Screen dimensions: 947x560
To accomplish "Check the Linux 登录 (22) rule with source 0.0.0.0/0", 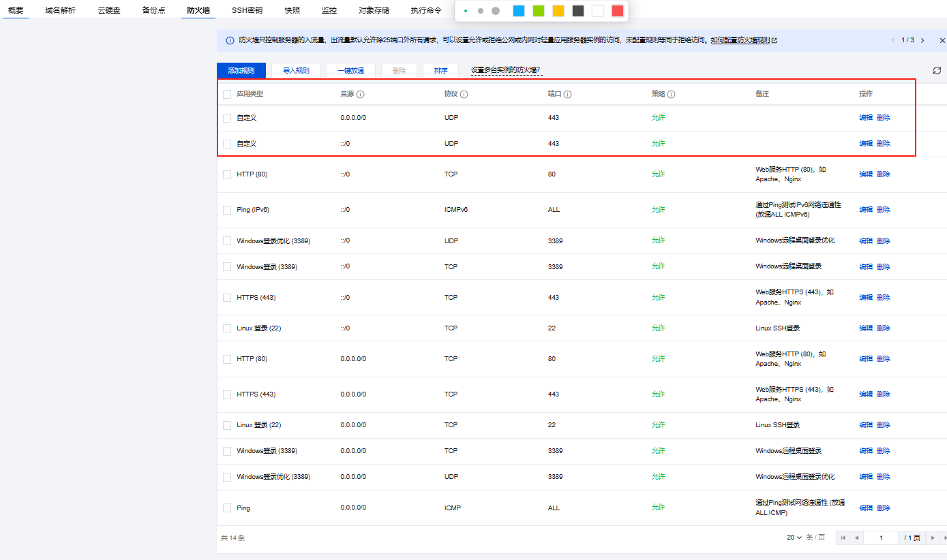I will [227, 425].
